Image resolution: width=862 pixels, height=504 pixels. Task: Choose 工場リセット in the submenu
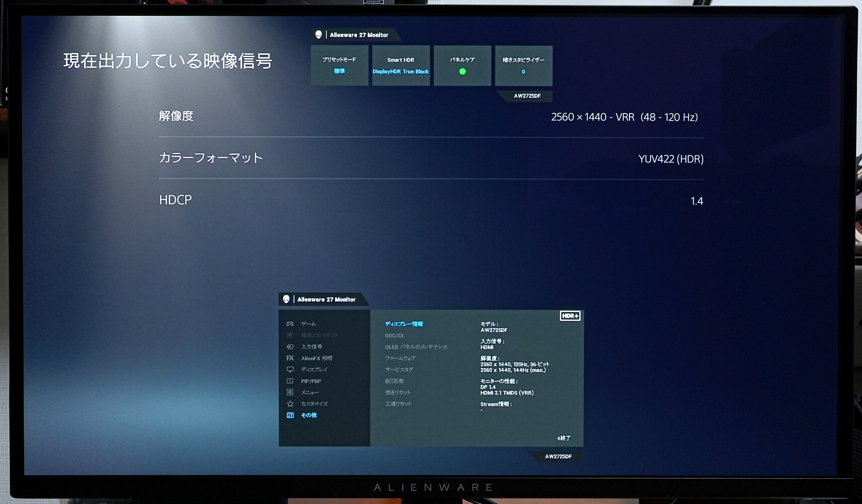pos(398,404)
